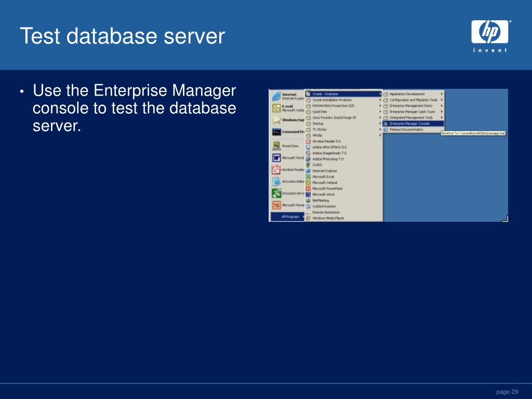Viewport: 532px width, 399px height.
Task: Expand Configuration and Migration Tools submenu arrow
Action: (442, 100)
